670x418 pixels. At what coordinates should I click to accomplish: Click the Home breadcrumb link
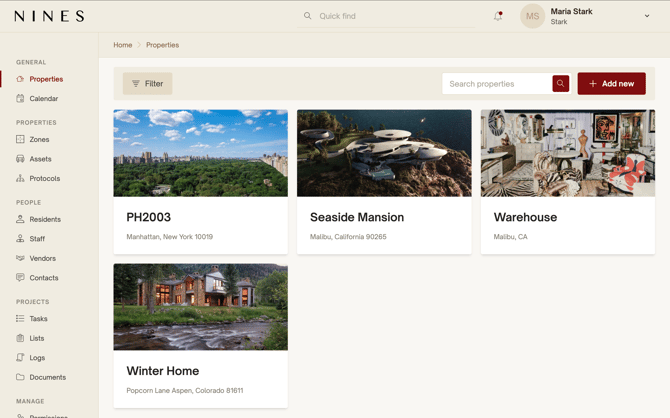pos(122,45)
